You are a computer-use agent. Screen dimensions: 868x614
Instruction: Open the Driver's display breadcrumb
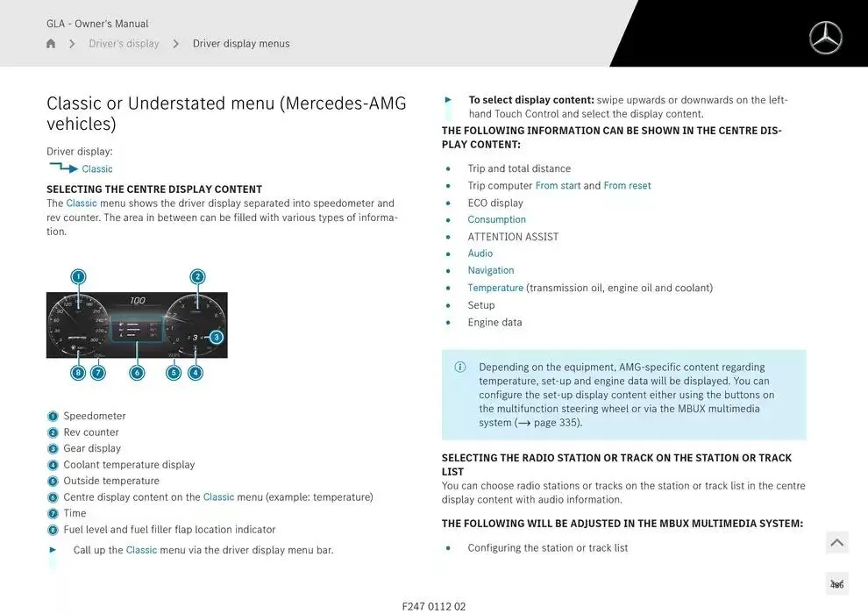tap(124, 44)
